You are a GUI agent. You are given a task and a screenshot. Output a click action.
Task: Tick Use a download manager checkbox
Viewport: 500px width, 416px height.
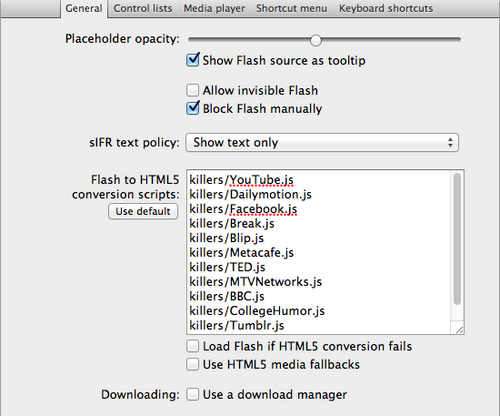pos(192,394)
